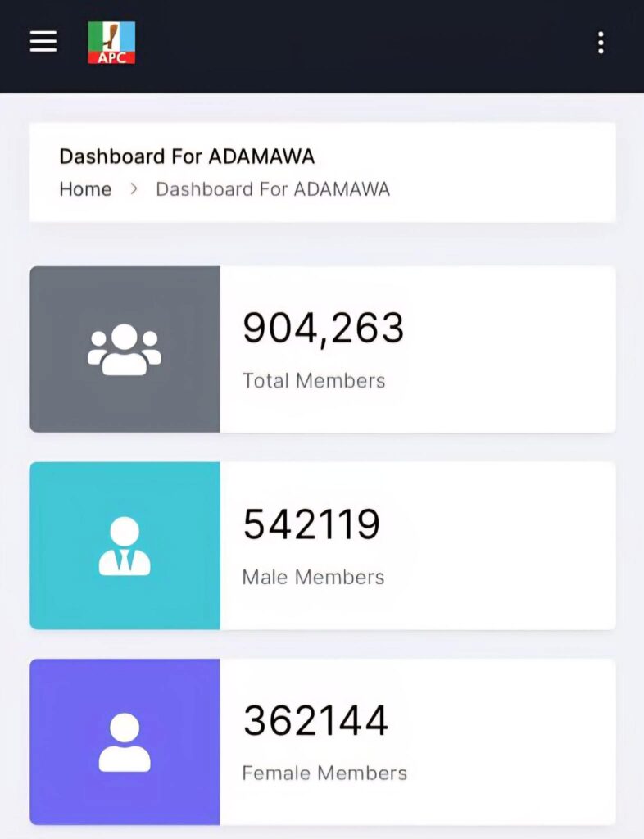Click the 542119 male count
This screenshot has height=839, width=644.
[x=311, y=524]
